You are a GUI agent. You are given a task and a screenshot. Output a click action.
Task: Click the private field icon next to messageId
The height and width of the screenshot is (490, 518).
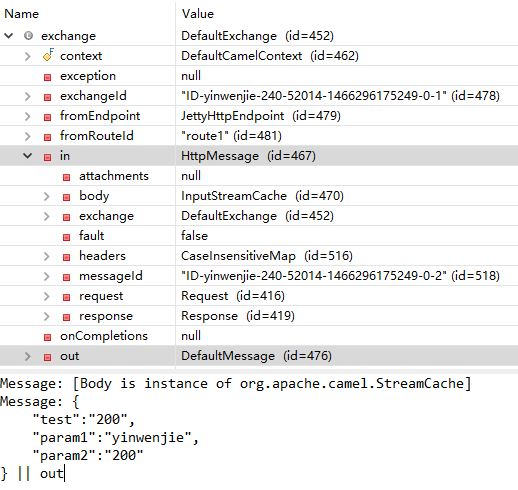[x=67, y=277]
